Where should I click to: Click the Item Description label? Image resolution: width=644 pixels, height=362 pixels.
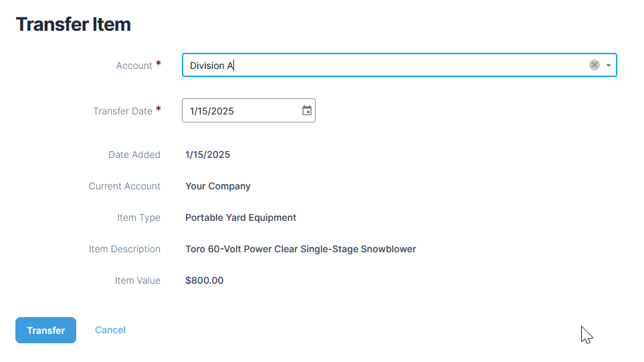pos(124,249)
